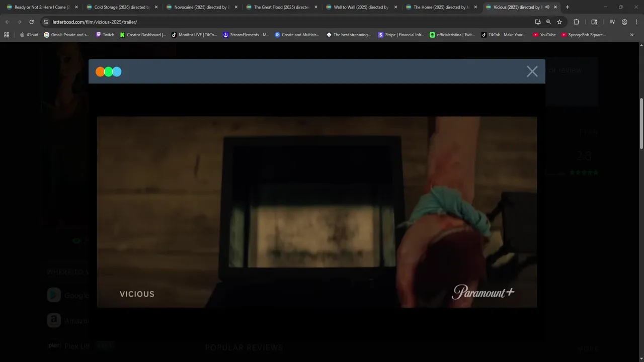Open the media controls icon in toolbar
644x362 pixels.
click(612, 22)
